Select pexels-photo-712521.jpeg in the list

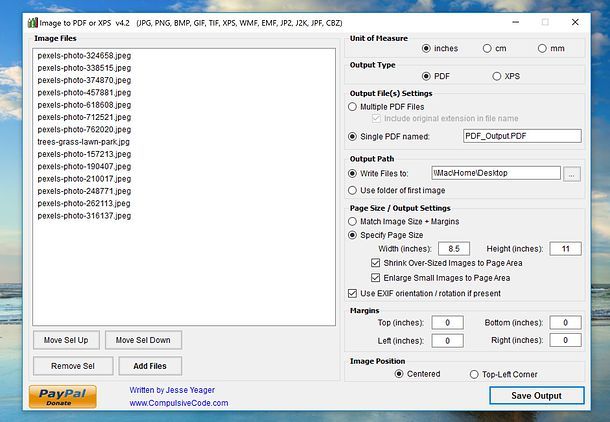click(84, 117)
